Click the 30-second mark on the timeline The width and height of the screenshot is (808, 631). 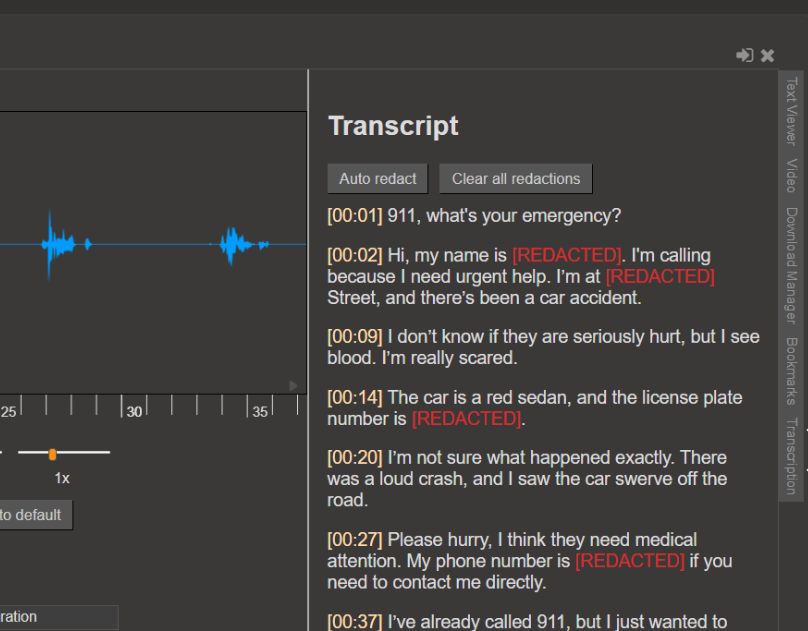(x=134, y=411)
